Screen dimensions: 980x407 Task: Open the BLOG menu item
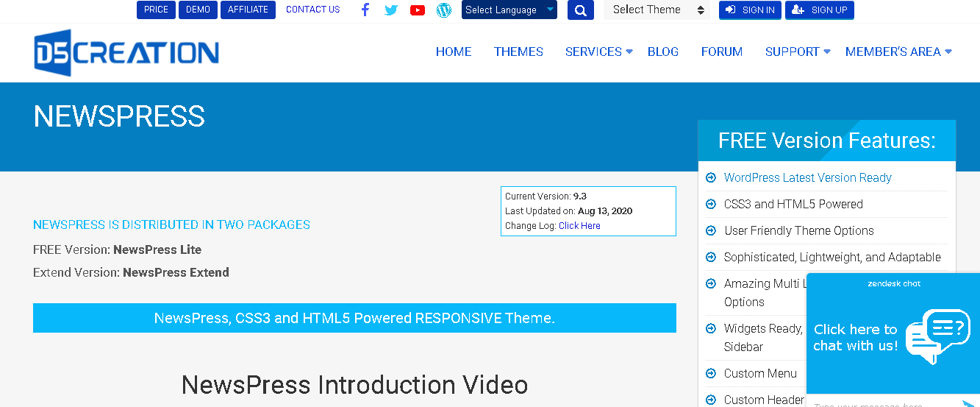(663, 52)
